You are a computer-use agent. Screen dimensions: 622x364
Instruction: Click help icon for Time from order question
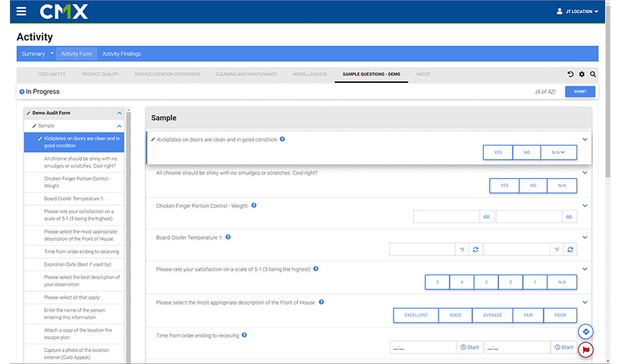pyautogui.click(x=244, y=335)
